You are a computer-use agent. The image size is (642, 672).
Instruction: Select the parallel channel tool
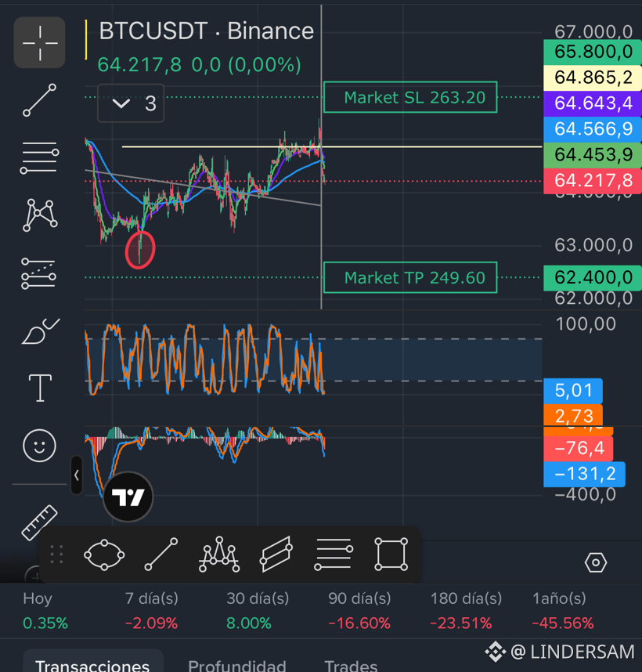(276, 555)
